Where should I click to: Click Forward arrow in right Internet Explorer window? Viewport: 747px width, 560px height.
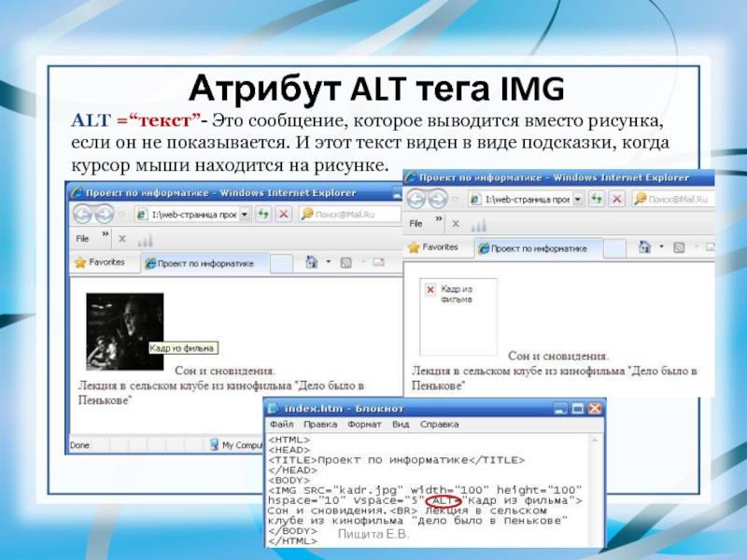point(437,199)
